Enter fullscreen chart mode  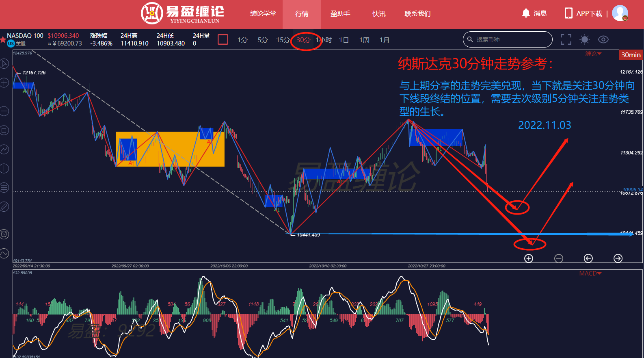pyautogui.click(x=566, y=39)
